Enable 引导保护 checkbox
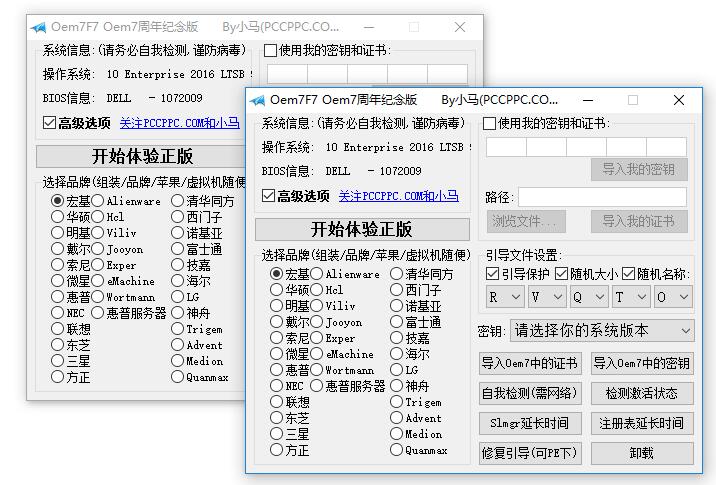Viewport: 716px width, 485px height. pos(492,274)
